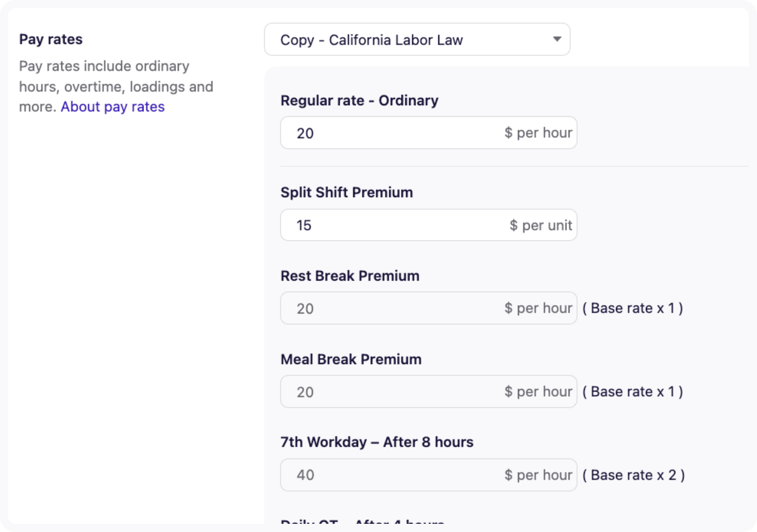
Task: Click the 7th Workday – After 8 hours label
Action: 377,442
